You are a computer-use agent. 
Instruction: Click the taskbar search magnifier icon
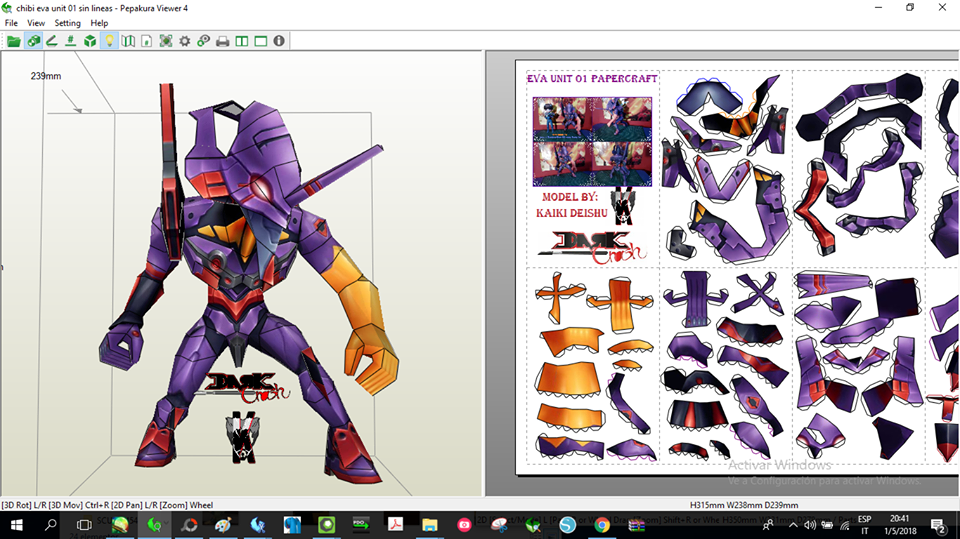(x=50, y=525)
